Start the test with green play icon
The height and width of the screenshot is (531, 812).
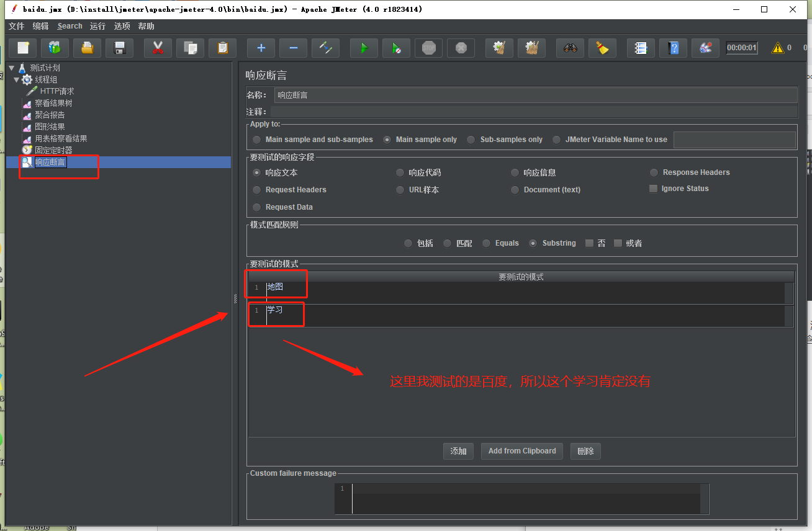point(364,48)
